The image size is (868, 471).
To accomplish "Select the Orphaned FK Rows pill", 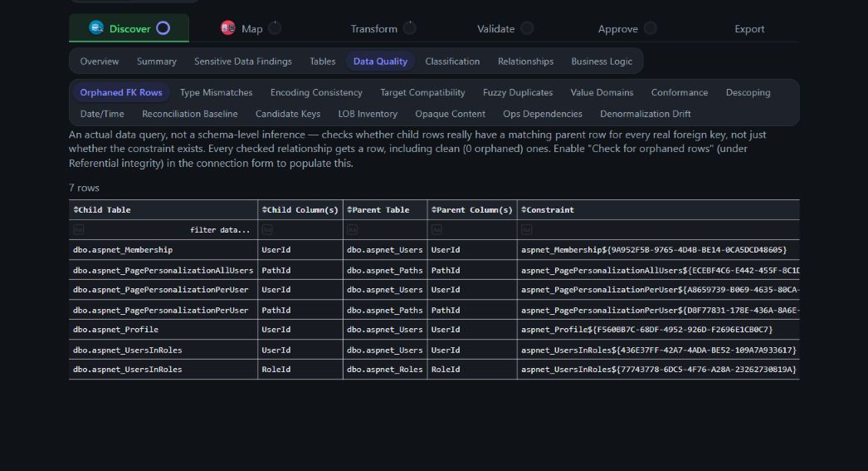I will [x=120, y=92].
